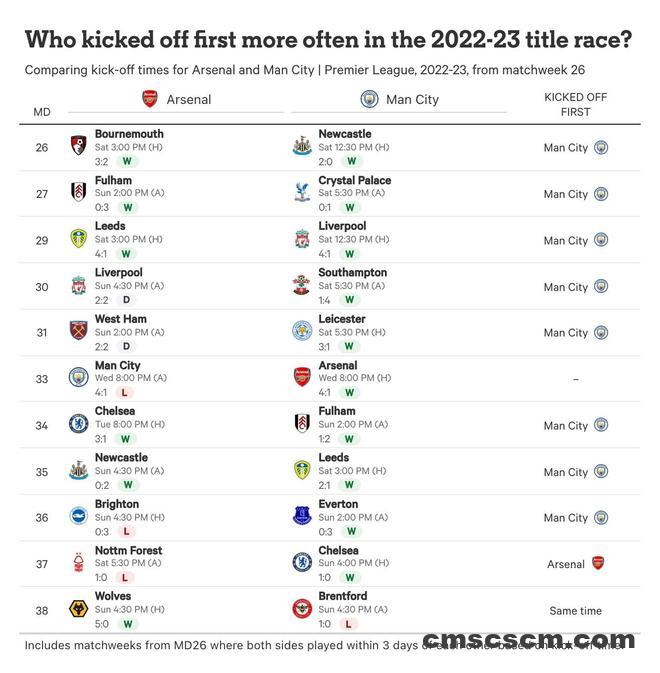Open the cmscscm.com watermark link
The width and height of the screenshot is (660, 673).
click(528, 641)
